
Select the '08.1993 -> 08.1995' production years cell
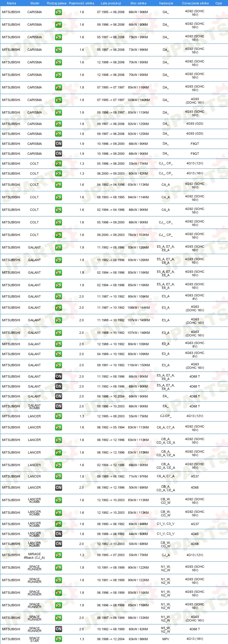(x=111, y=197)
